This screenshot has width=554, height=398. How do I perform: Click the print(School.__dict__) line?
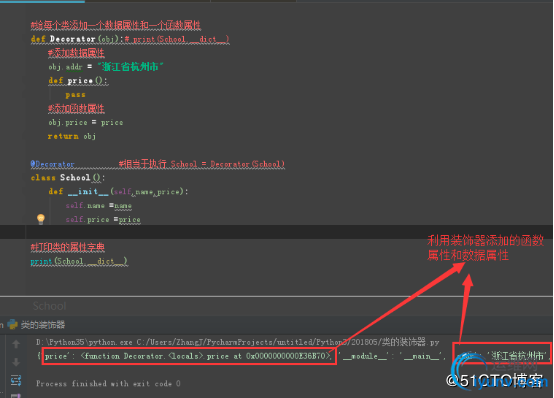[79, 261]
